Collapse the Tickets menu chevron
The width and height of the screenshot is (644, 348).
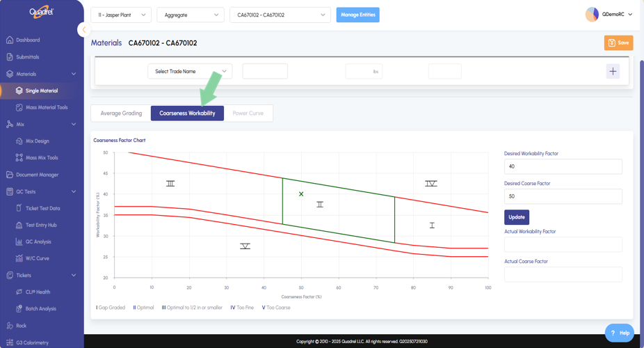(74, 276)
